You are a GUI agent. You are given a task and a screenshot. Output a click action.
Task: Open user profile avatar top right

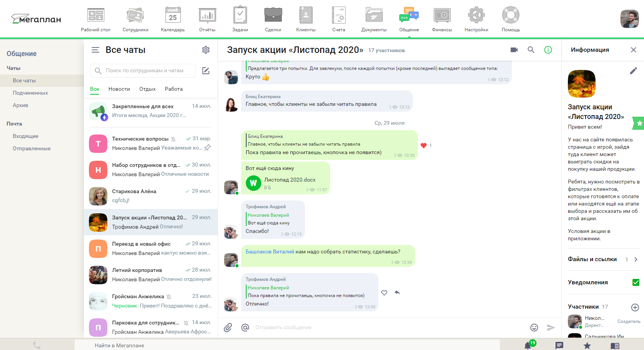630,19
